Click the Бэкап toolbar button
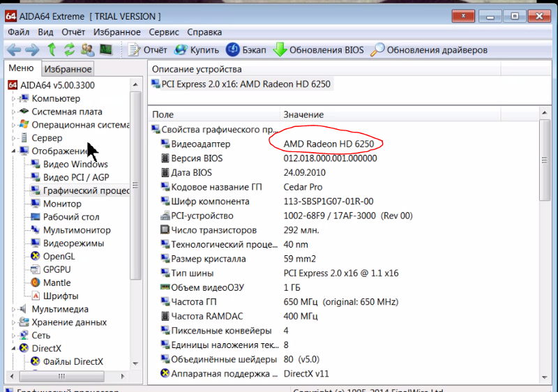 tap(246, 50)
